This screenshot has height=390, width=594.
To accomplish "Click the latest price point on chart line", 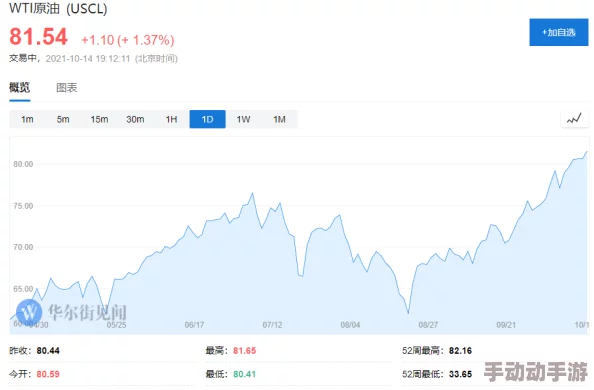I will tap(587, 152).
